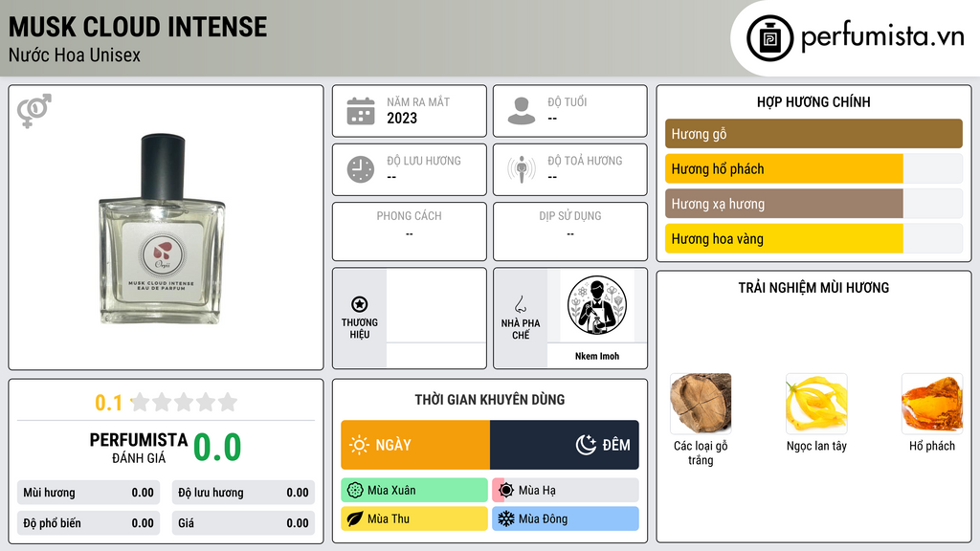Select the Đêm nighttime block
The width and height of the screenshot is (980, 551).
coord(565,445)
